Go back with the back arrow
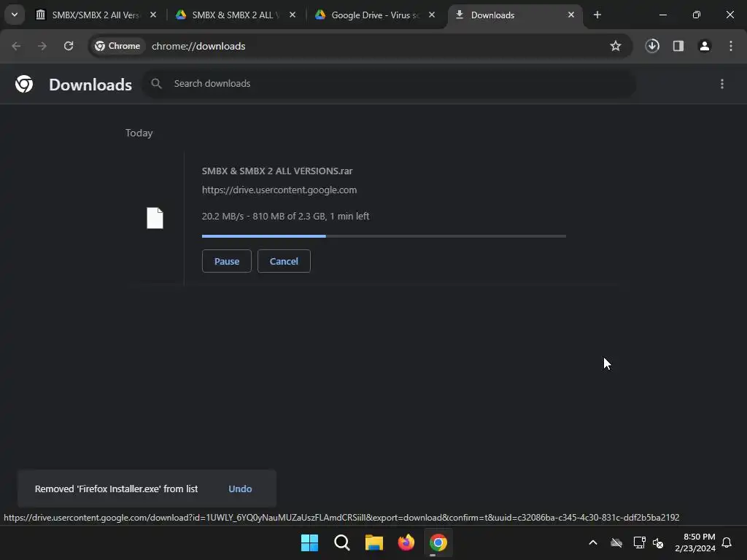 click(x=16, y=46)
